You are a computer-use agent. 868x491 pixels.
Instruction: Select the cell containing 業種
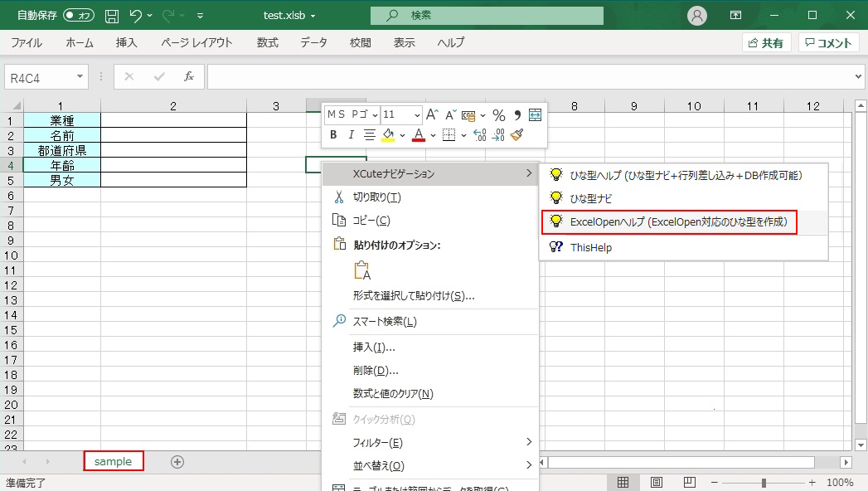(62, 120)
